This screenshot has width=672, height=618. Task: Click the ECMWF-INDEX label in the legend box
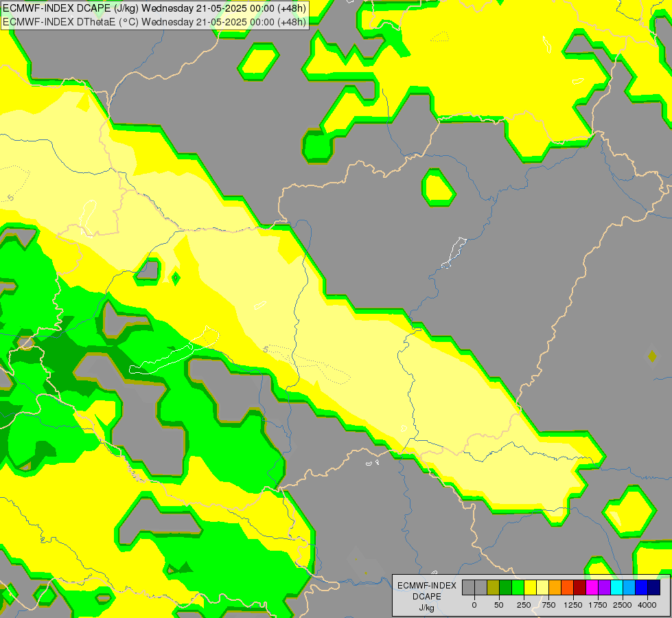(427, 586)
